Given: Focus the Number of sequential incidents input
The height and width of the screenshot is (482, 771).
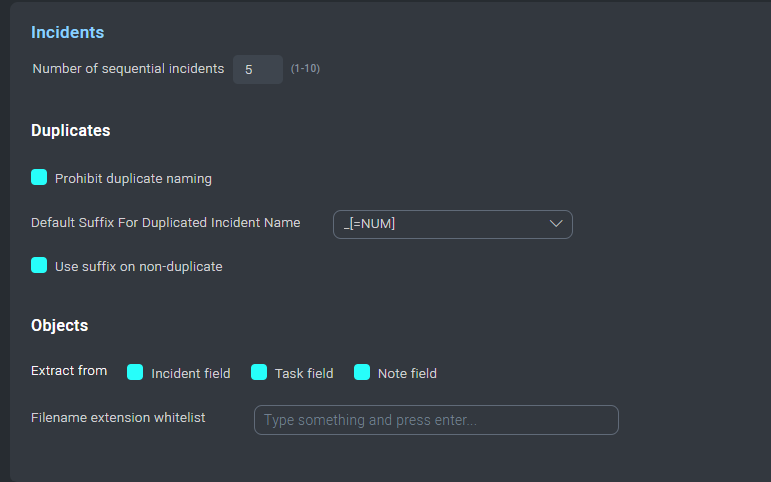Looking at the screenshot, I should [x=258, y=69].
